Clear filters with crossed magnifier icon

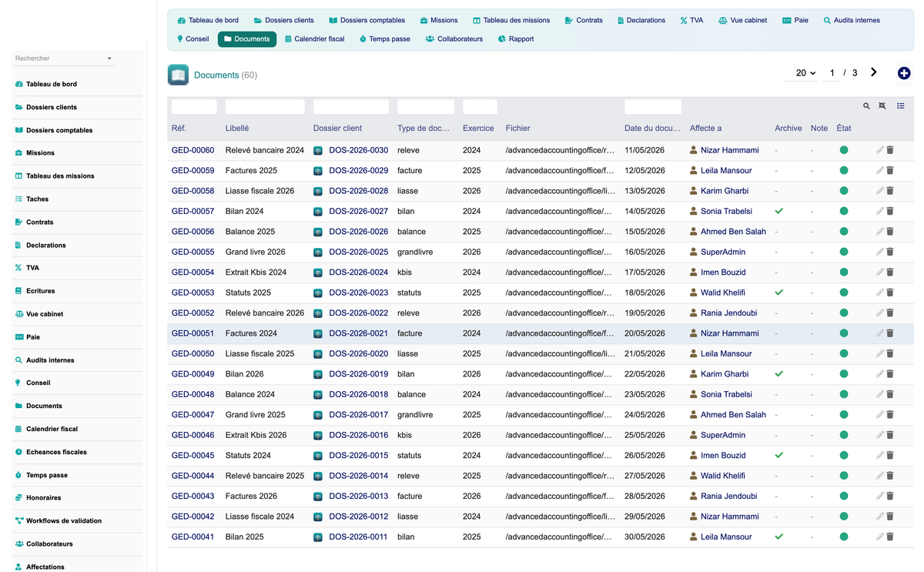click(x=882, y=106)
